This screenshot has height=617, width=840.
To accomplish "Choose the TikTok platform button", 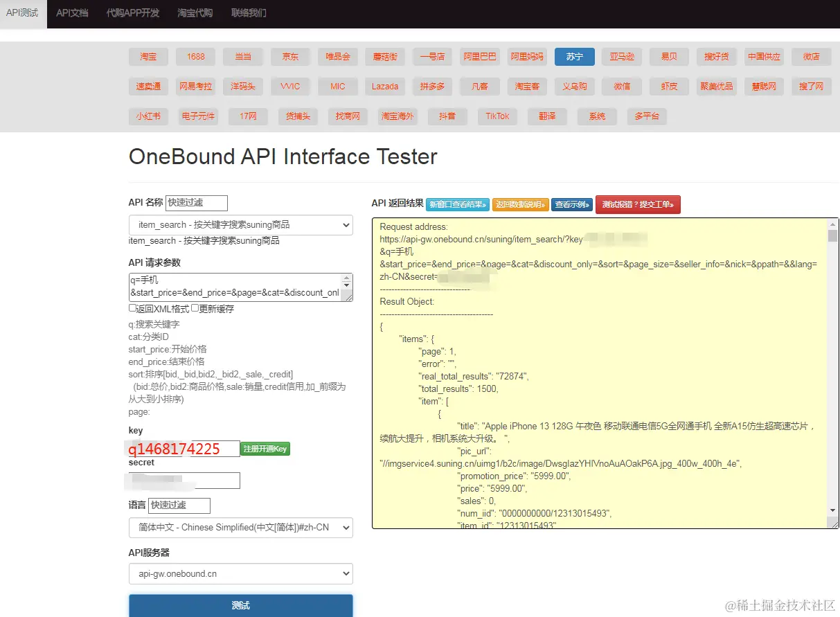I will [x=497, y=116].
